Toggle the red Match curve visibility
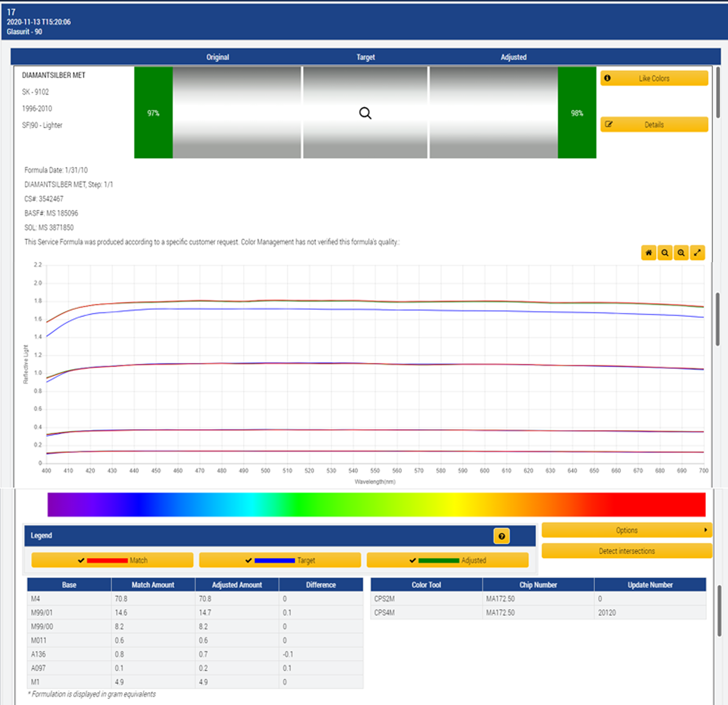 click(x=112, y=560)
